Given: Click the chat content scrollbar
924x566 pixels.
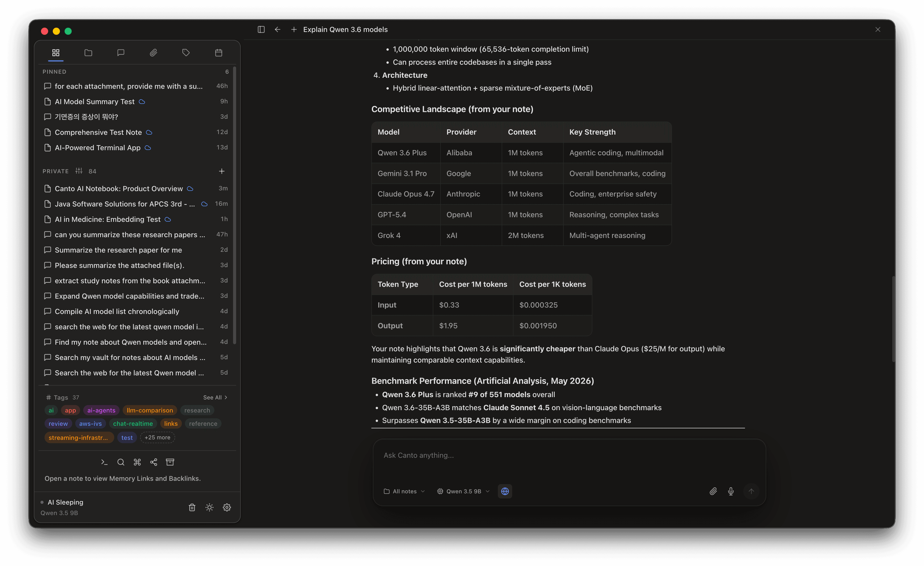Looking at the screenshot, I should tap(894, 319).
